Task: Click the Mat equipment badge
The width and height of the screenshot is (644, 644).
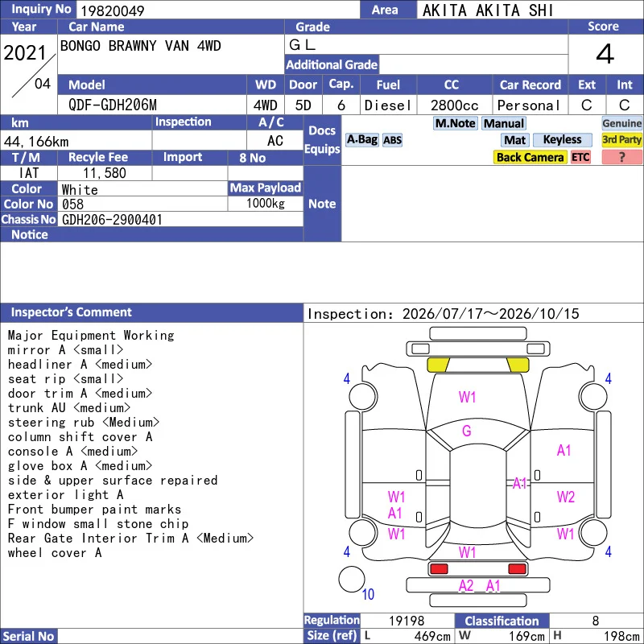Action: click(514, 140)
